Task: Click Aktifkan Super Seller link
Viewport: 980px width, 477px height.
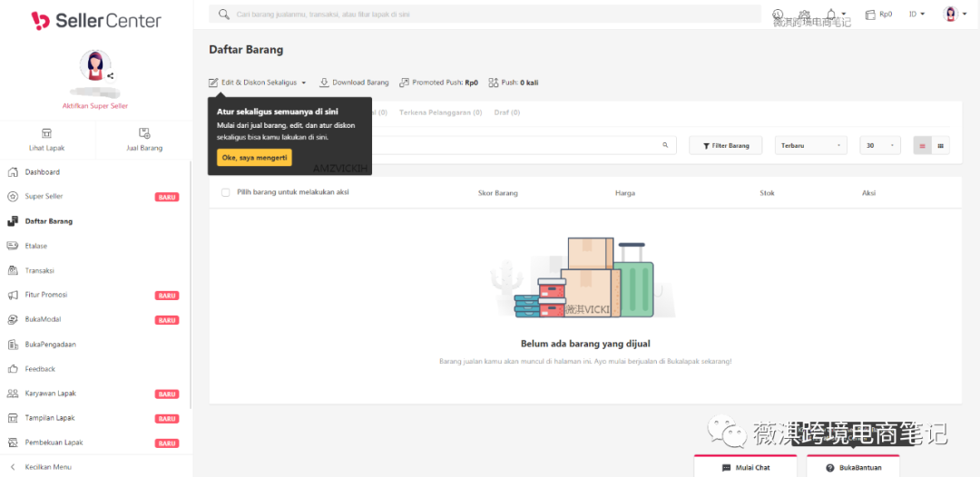Action: point(95,106)
